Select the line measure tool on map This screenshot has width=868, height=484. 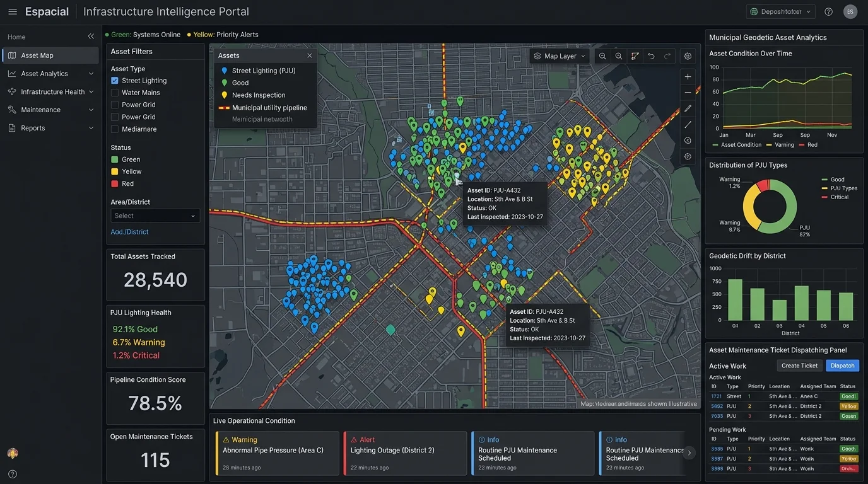click(x=688, y=124)
